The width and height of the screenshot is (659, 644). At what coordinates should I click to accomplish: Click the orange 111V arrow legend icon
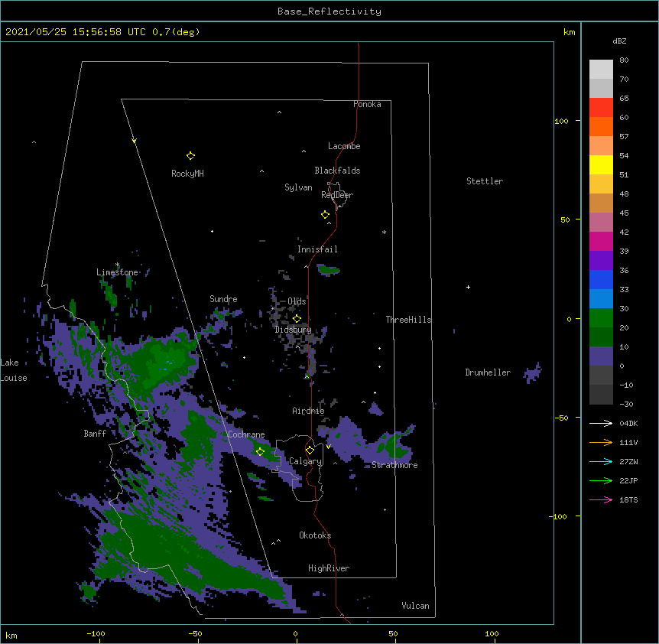pos(601,442)
